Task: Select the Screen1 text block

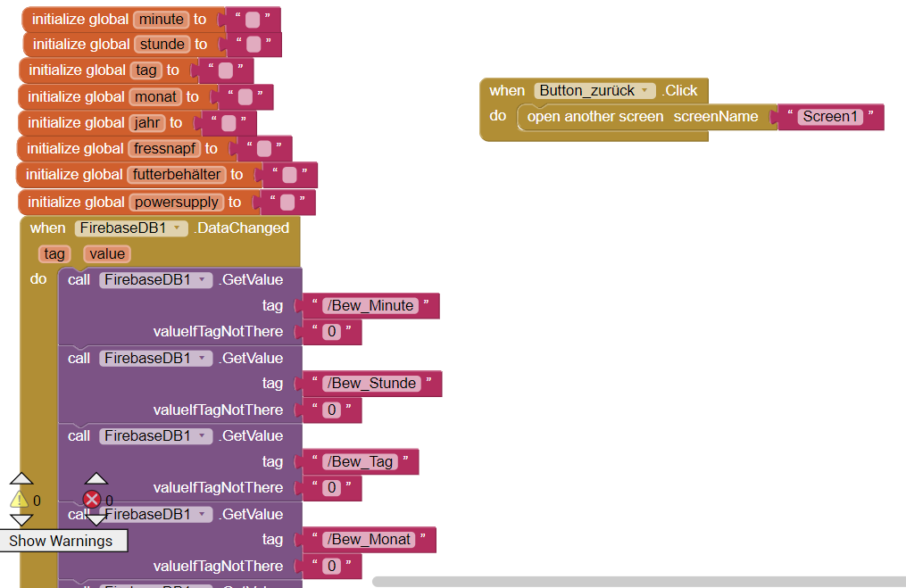Action: tap(830, 117)
